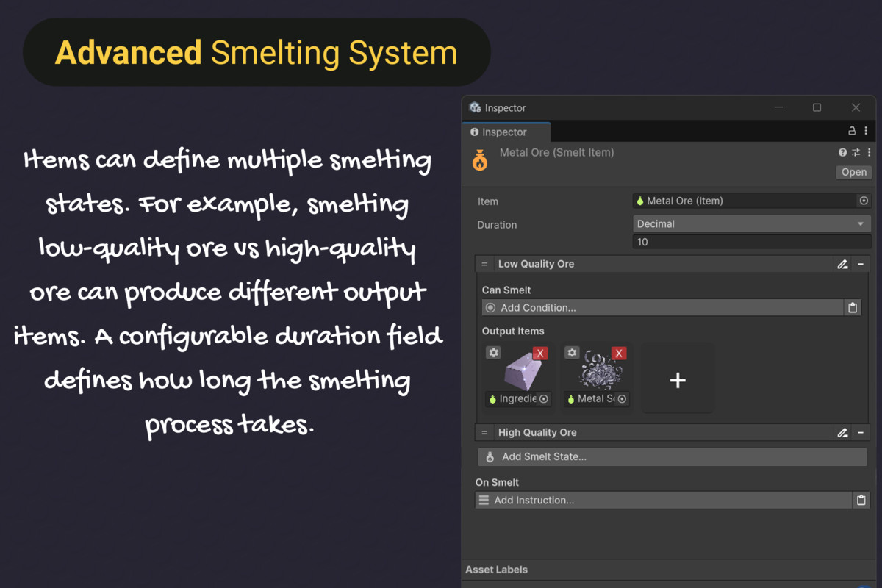882x588 pixels.
Task: Delete the Ingredient output item with its red X
Action: 541,353
